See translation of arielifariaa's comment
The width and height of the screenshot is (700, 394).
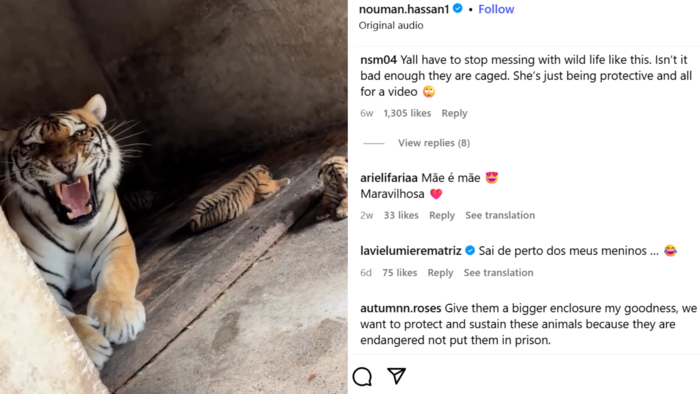click(500, 215)
